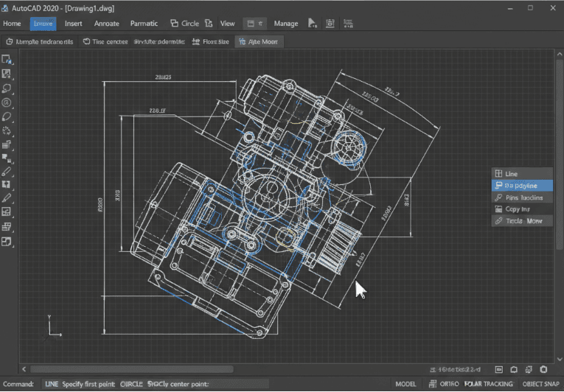The image size is (564, 392).
Task: Click the image block tool in left toolbar
Action: pos(7,74)
